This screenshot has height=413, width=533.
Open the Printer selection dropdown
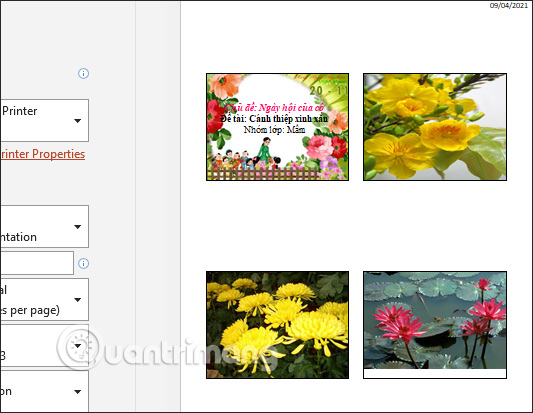pos(44,120)
